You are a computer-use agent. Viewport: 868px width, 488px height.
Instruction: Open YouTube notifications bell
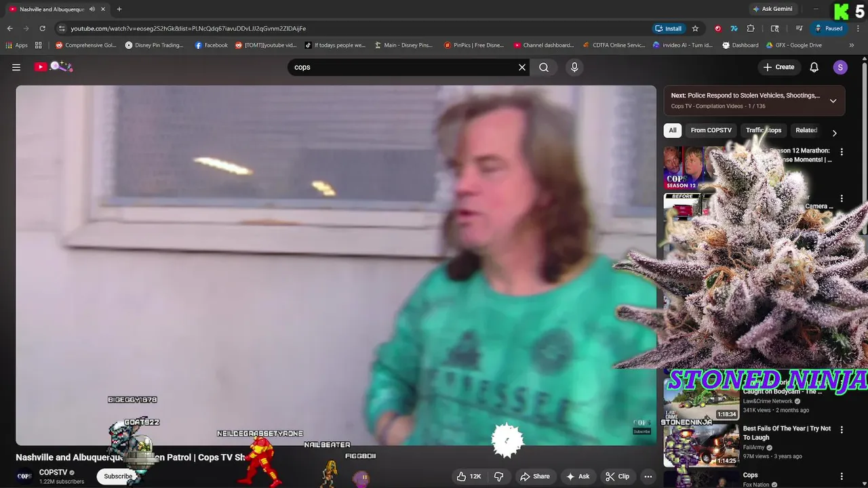[814, 67]
